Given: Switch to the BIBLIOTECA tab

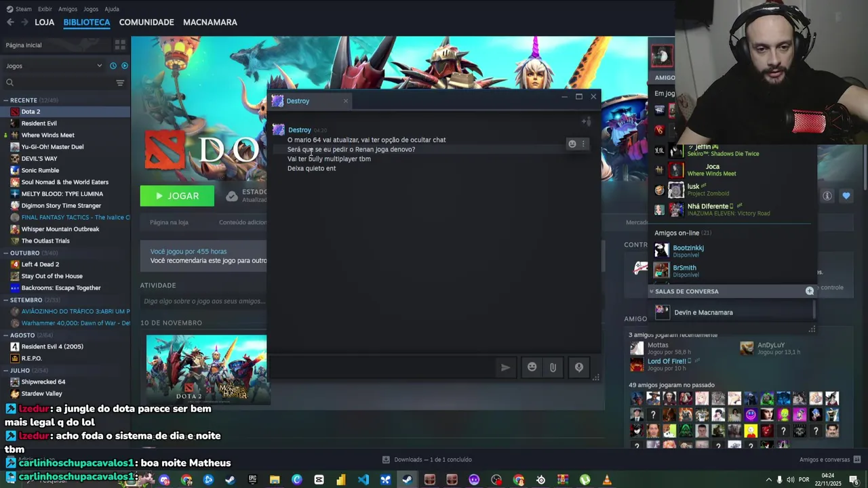Looking at the screenshot, I should [x=86, y=22].
